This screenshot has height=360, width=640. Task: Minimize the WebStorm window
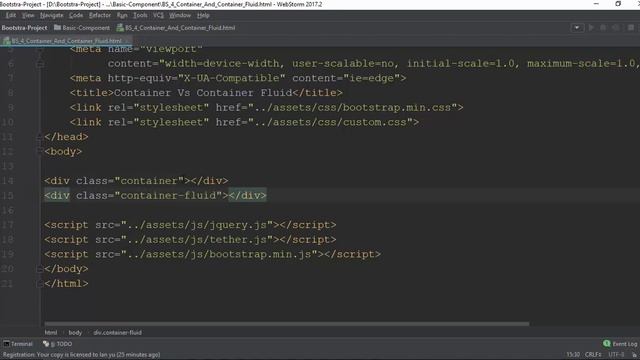click(596, 4)
